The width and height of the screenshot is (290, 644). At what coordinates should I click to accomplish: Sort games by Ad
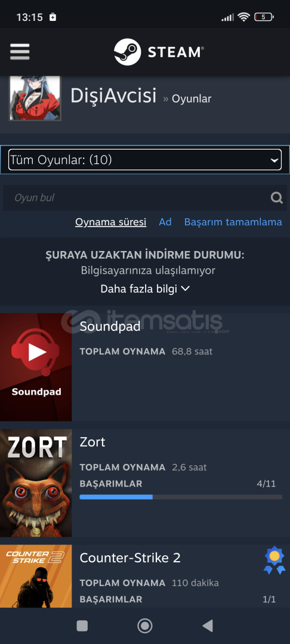click(165, 222)
